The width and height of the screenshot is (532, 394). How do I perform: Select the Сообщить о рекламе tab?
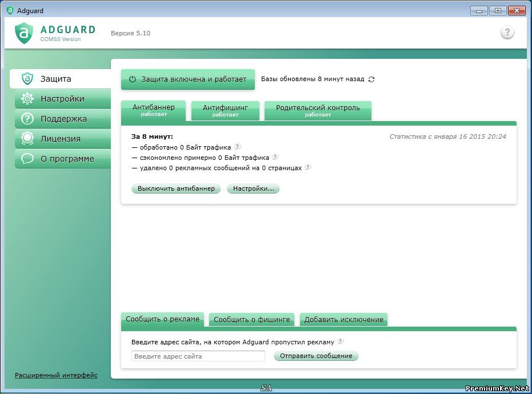click(162, 319)
